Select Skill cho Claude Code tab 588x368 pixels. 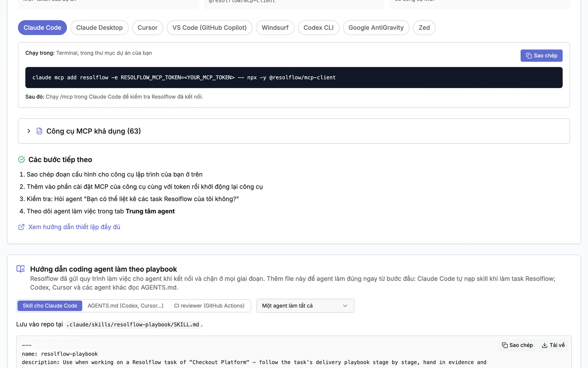50,306
